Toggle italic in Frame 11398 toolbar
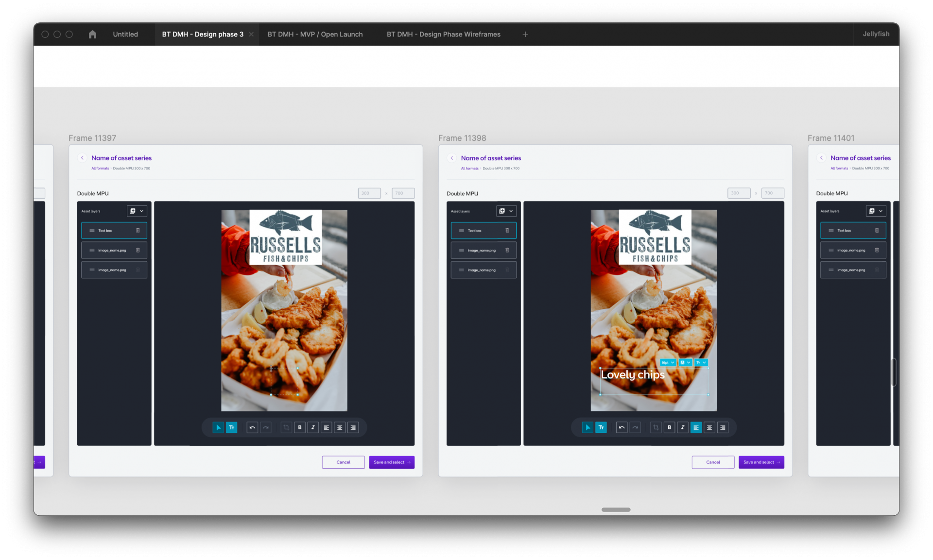Image resolution: width=933 pixels, height=560 pixels. [683, 427]
